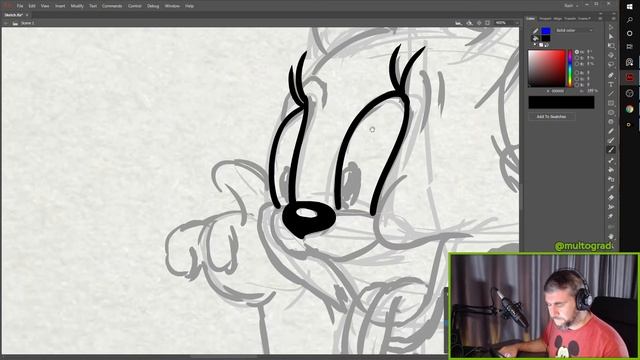
Task: Switch to the Align panel tab
Action: coord(558,18)
